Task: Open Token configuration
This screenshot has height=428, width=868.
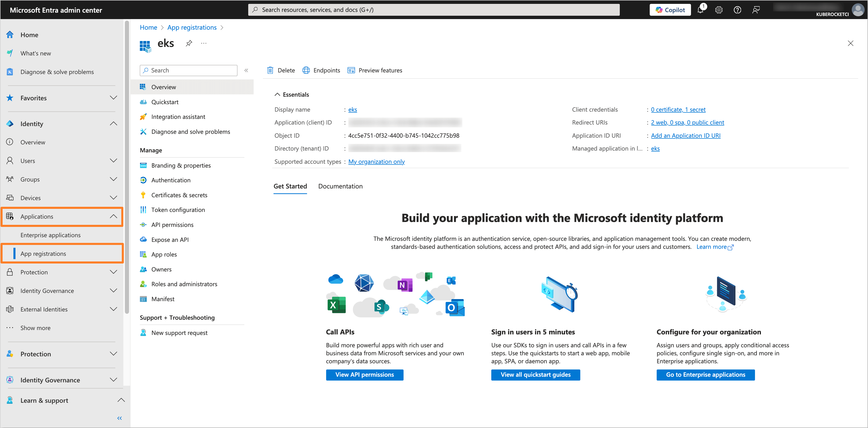Action: point(178,210)
